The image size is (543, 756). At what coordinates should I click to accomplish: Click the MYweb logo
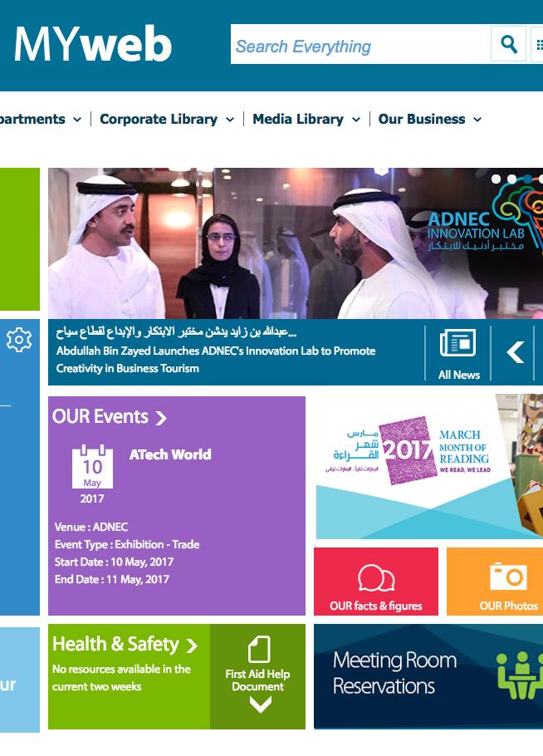(93, 44)
